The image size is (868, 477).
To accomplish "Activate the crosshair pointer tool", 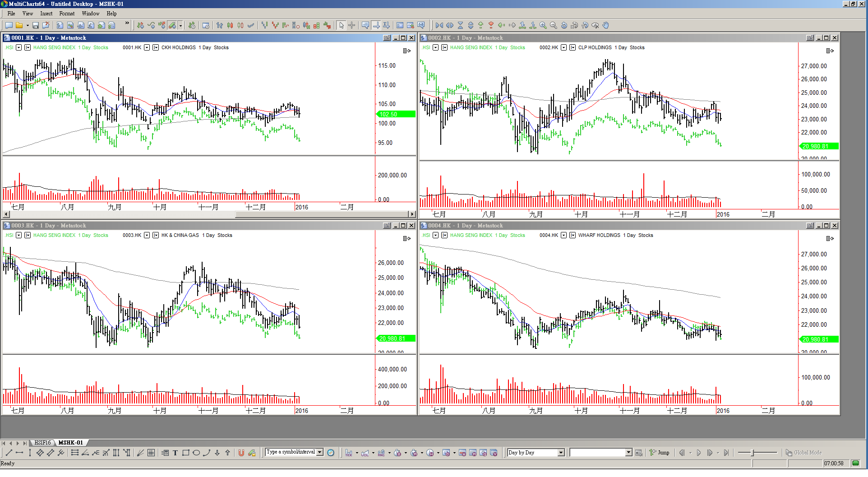I will tap(352, 25).
